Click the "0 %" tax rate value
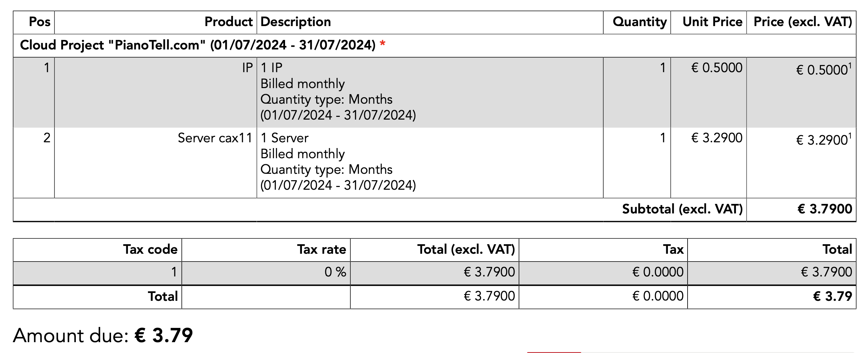The image size is (868, 353). pyautogui.click(x=335, y=272)
